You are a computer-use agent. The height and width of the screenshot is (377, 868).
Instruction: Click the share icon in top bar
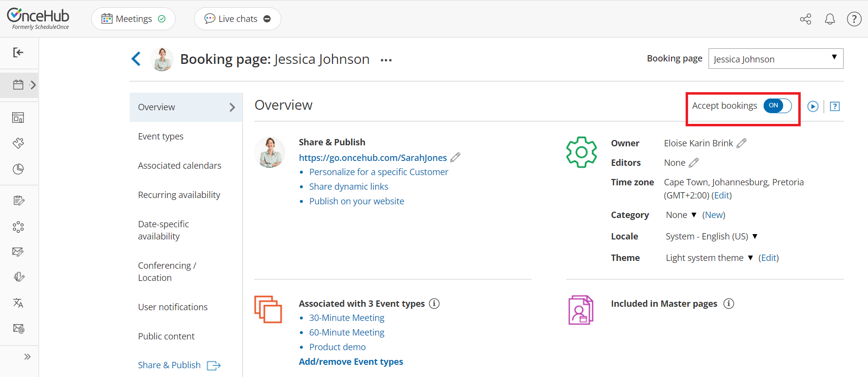click(806, 19)
